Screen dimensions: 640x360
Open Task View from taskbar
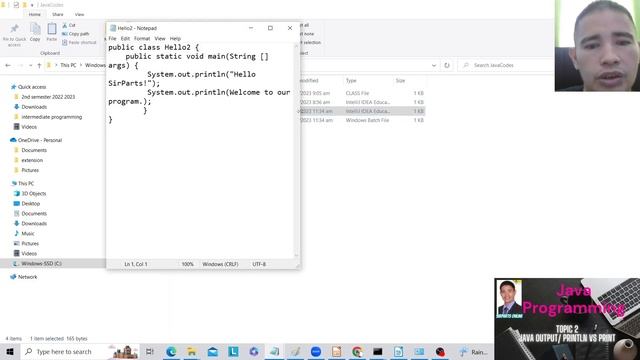tap(150, 351)
